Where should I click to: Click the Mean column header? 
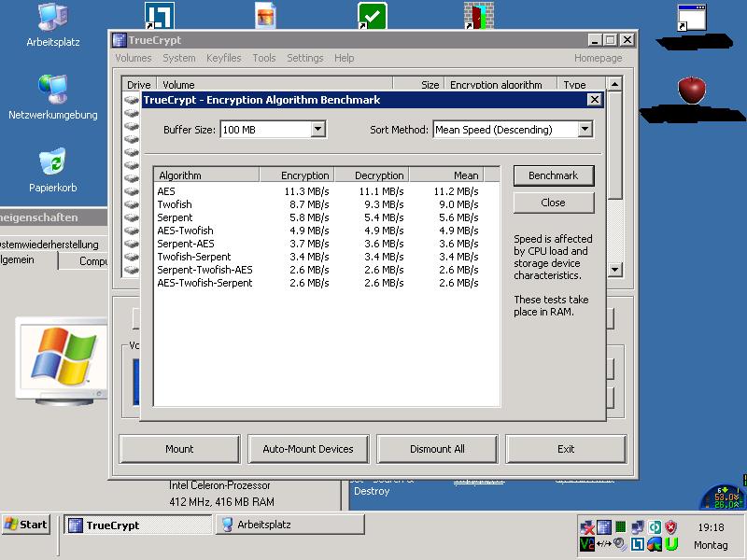pos(446,175)
